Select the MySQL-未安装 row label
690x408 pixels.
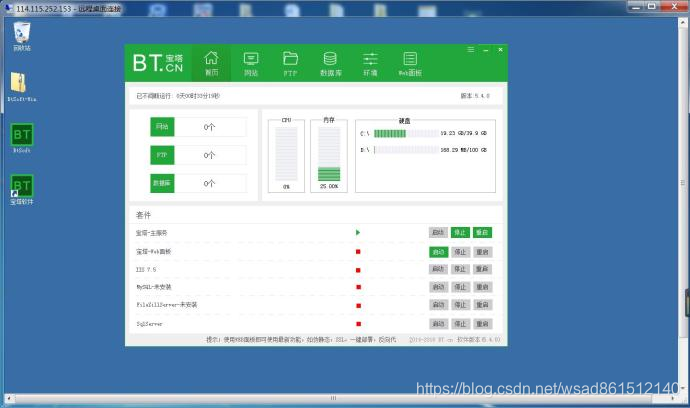point(154,287)
